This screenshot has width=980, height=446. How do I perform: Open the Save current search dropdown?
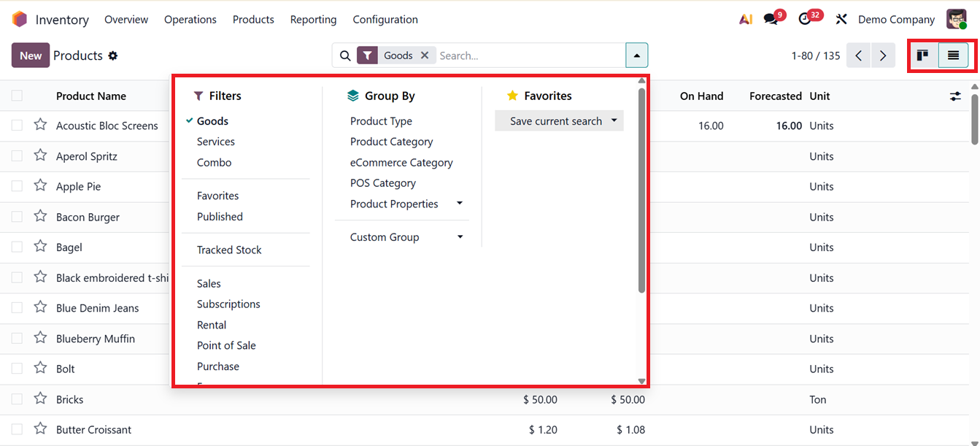pyautogui.click(x=613, y=120)
